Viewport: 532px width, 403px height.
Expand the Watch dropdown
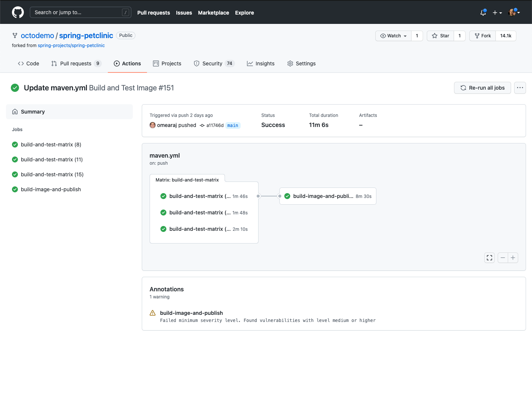(393, 36)
